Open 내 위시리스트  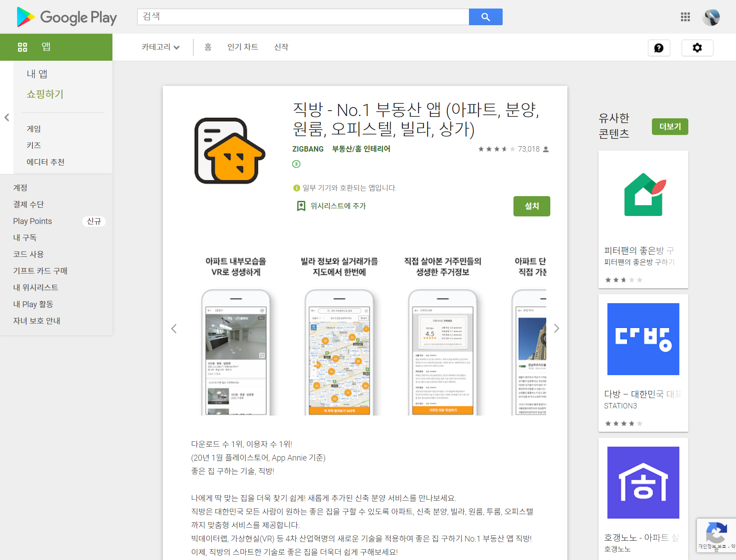(36, 287)
